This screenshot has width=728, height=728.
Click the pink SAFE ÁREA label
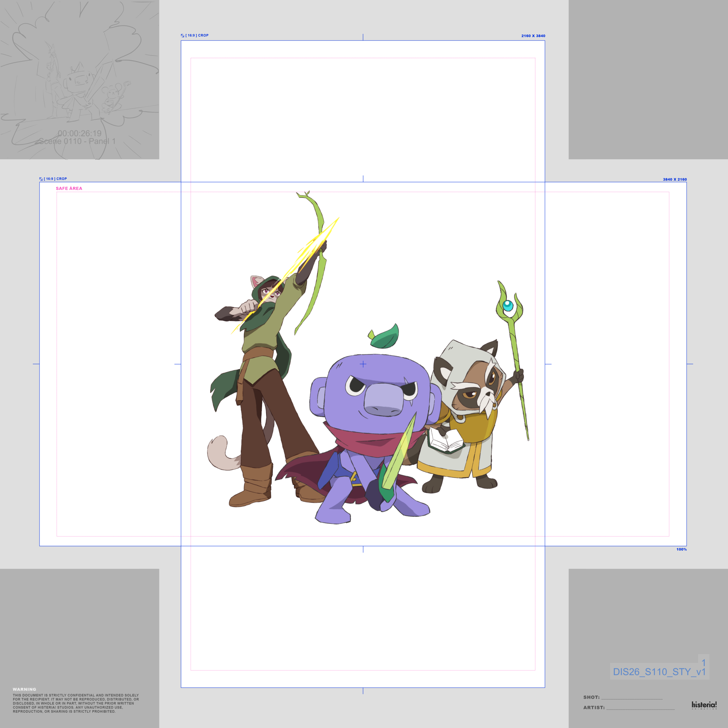69,189
